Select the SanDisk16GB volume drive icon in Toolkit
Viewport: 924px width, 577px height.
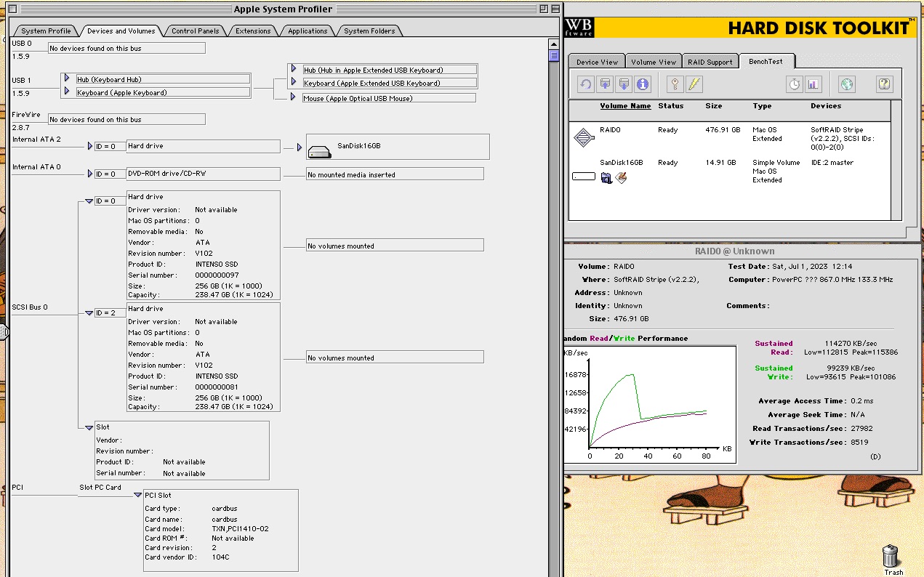pos(584,176)
